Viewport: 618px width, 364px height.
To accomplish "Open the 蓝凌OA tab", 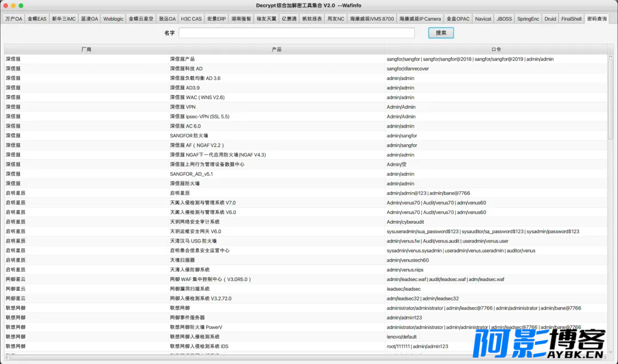I will (x=89, y=18).
